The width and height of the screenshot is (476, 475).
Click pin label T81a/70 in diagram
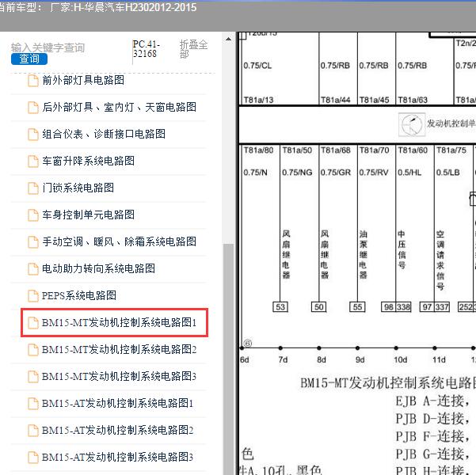click(x=375, y=150)
